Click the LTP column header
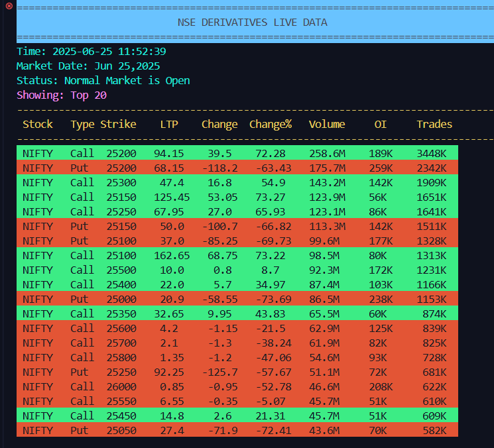Screen dimensions: 494x448 169,124
